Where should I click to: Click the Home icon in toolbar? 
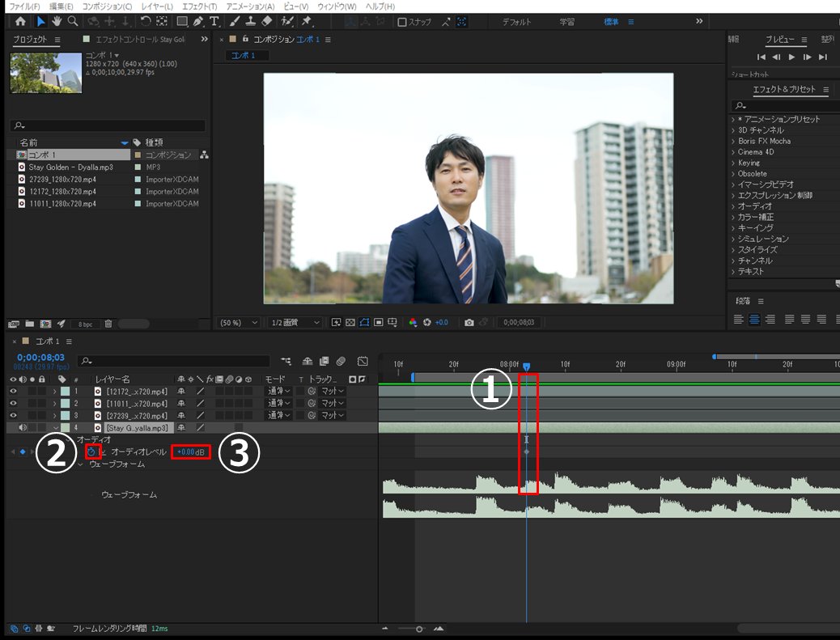coord(20,22)
